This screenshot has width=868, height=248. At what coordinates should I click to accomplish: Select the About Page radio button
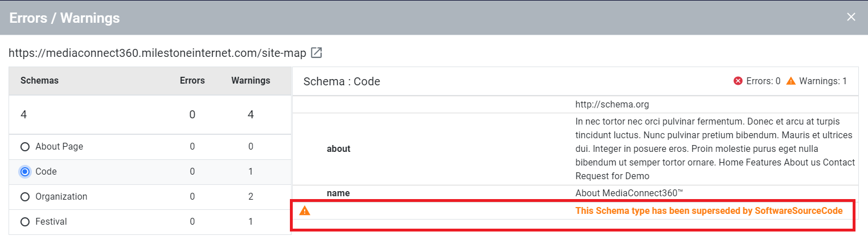click(x=25, y=147)
